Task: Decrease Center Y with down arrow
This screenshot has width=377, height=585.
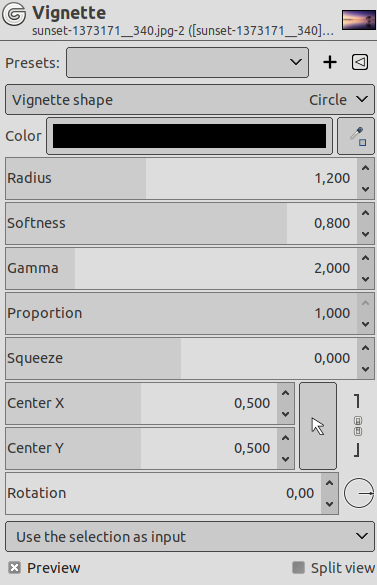Action: (286, 459)
